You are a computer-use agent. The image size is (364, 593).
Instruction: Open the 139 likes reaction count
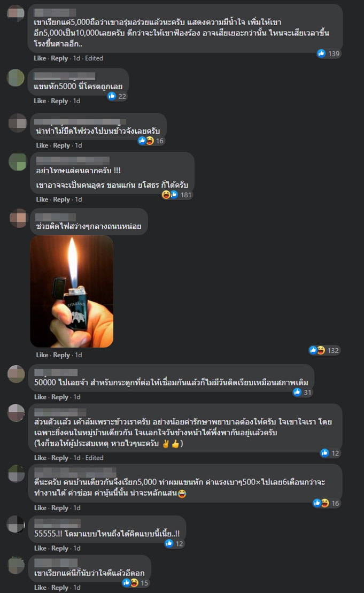point(328,53)
